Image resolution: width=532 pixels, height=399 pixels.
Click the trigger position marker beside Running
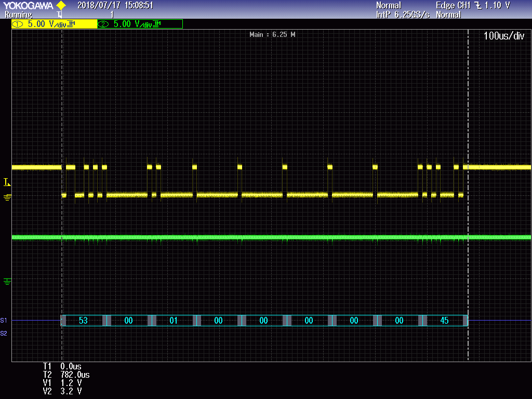[59, 15]
